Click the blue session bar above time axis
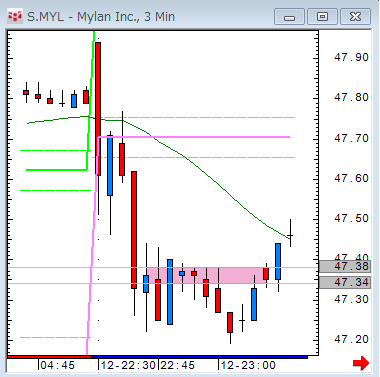Screen dimensions: 380x377 199,357
